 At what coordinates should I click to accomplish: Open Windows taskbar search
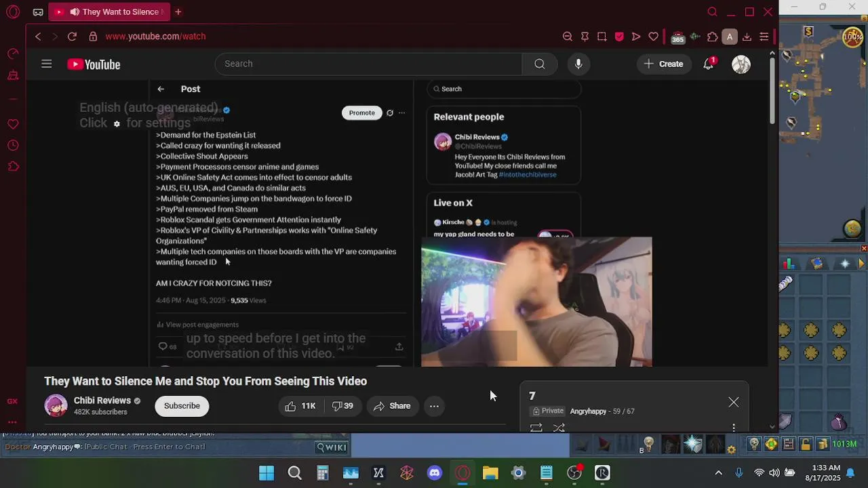point(294,473)
